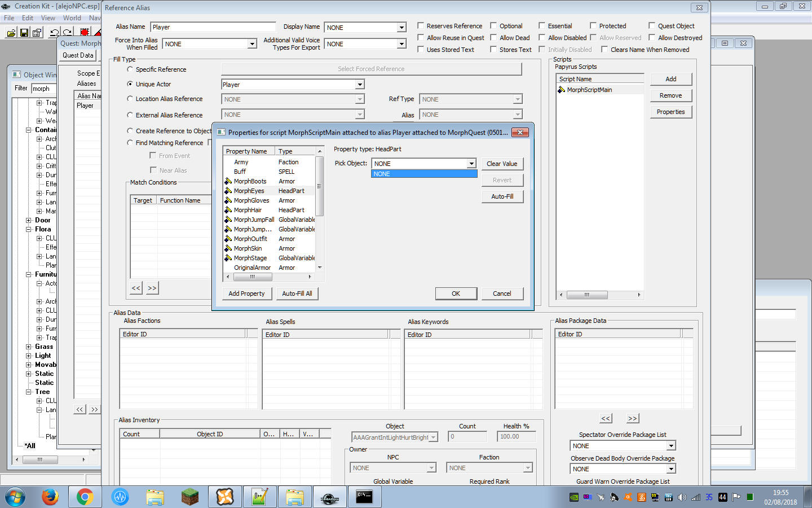812x508 pixels.
Task: Open the Pick Object dropdown
Action: pos(471,164)
